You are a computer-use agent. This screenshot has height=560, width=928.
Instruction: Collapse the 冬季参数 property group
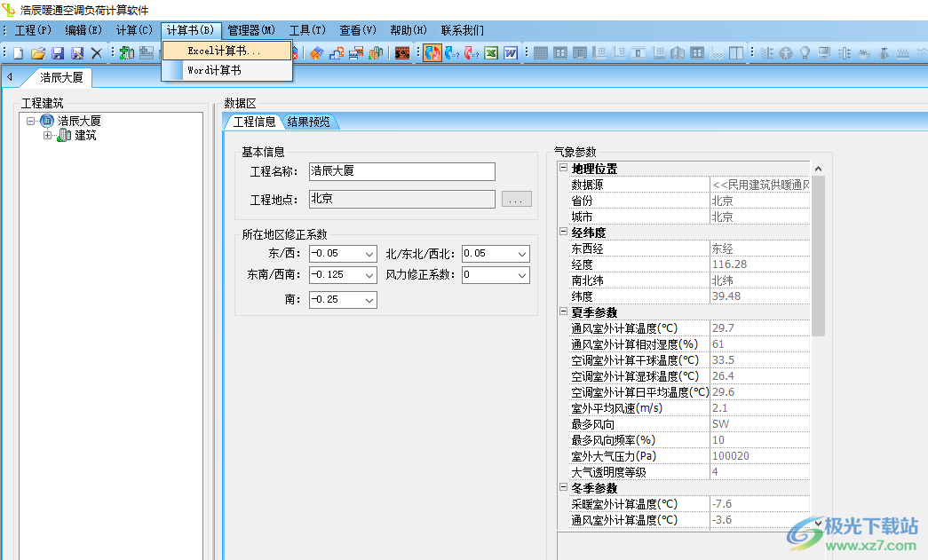[563, 487]
